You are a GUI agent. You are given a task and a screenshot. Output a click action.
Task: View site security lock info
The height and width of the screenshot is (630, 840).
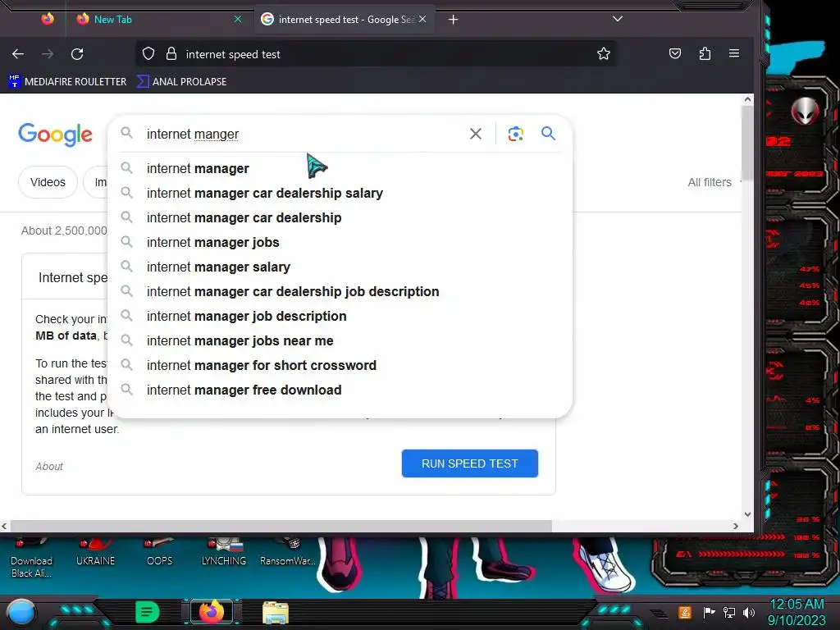pyautogui.click(x=171, y=53)
